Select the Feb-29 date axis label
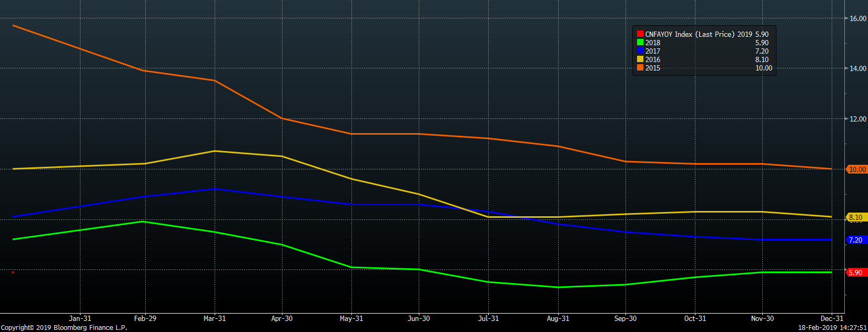This screenshot has height=332, width=868. tap(145, 318)
